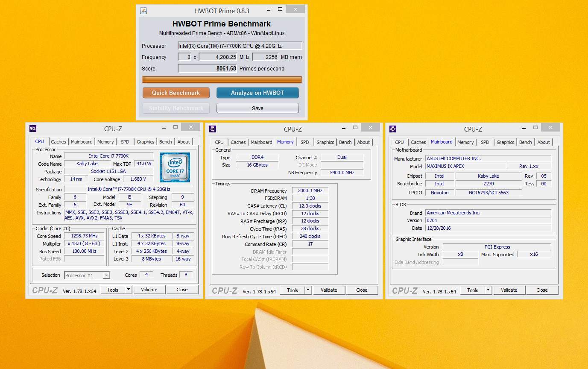Click the 4,208.25 MHz frequency field

218,57
